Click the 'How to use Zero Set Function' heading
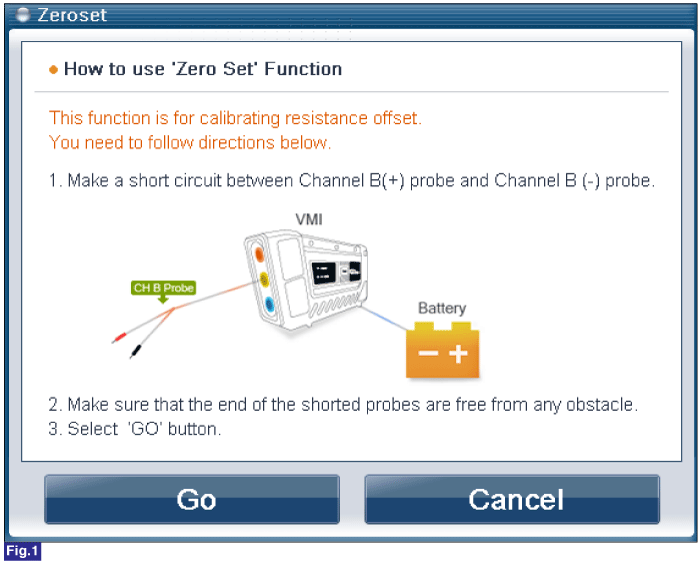The width and height of the screenshot is (700, 562). [x=203, y=69]
